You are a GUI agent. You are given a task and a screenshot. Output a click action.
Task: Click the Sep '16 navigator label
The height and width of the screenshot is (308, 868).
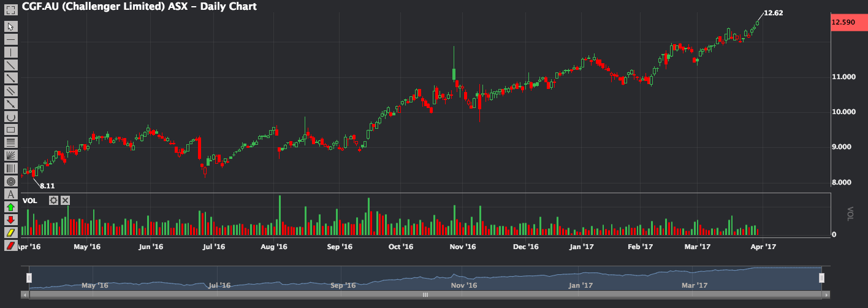point(343,285)
